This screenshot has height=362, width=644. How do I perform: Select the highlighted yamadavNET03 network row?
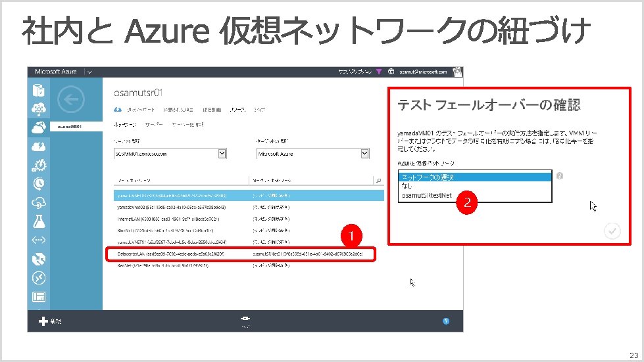[x=249, y=196]
